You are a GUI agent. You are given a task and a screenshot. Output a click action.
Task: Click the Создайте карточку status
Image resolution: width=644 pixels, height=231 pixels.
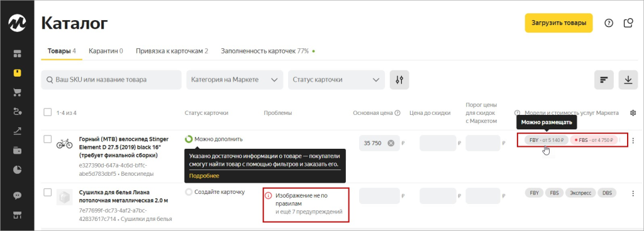[x=215, y=191]
